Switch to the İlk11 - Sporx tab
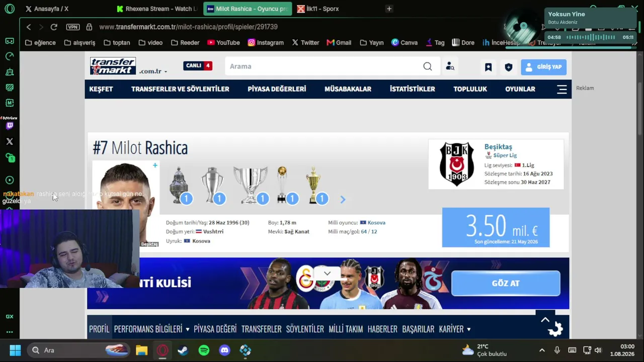The image size is (644, 362). coord(336,9)
